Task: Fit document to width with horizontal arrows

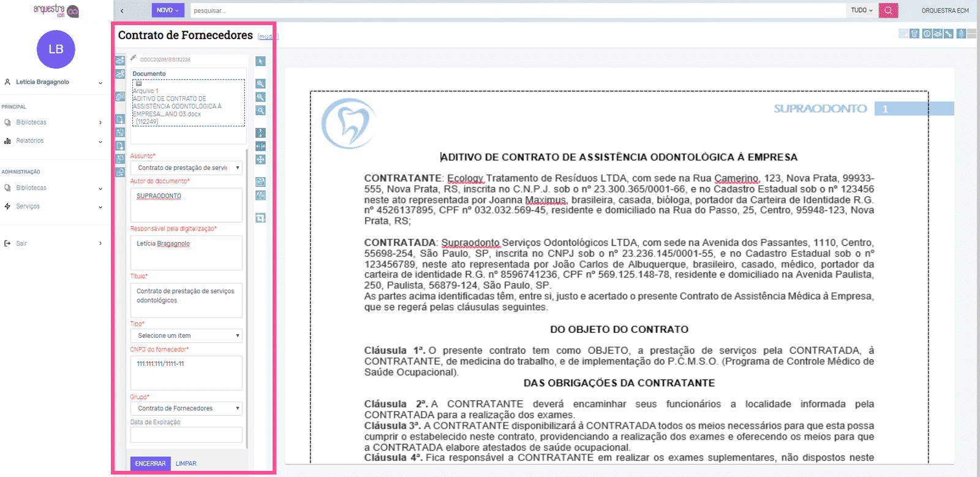Action: click(x=260, y=146)
